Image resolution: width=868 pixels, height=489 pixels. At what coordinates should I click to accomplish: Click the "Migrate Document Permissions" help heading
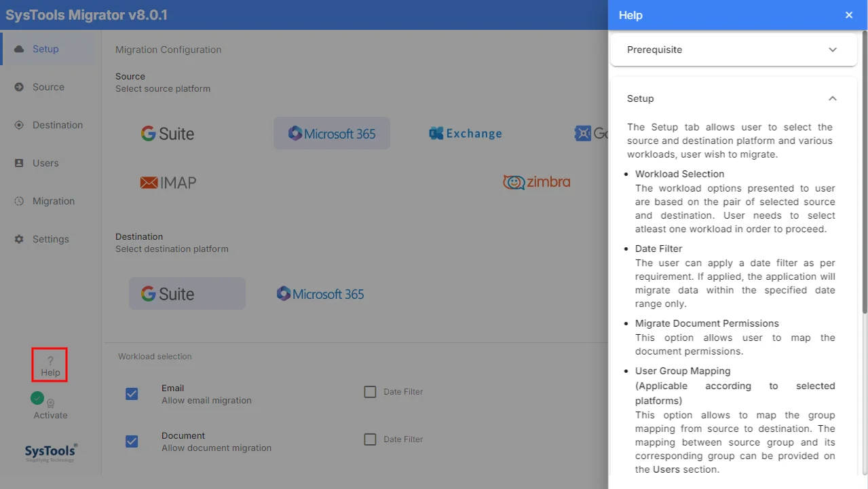coord(707,323)
